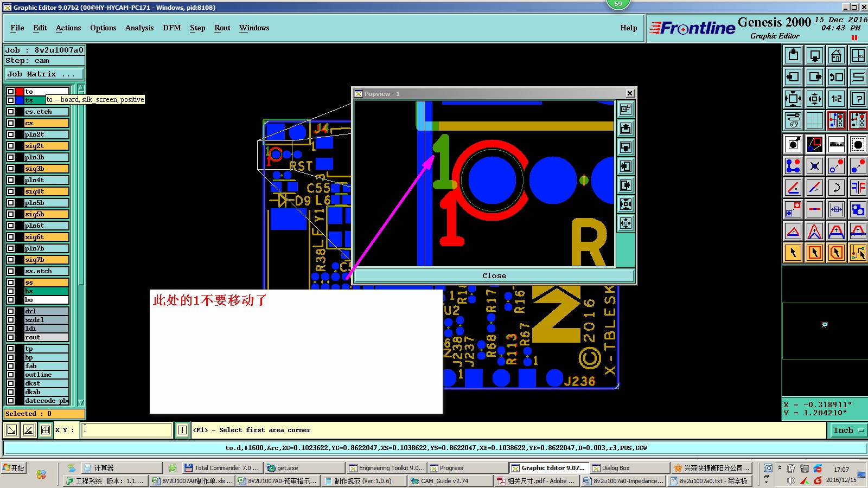Click the Popview zoom-in converging arrows icon

pyautogui.click(x=626, y=204)
